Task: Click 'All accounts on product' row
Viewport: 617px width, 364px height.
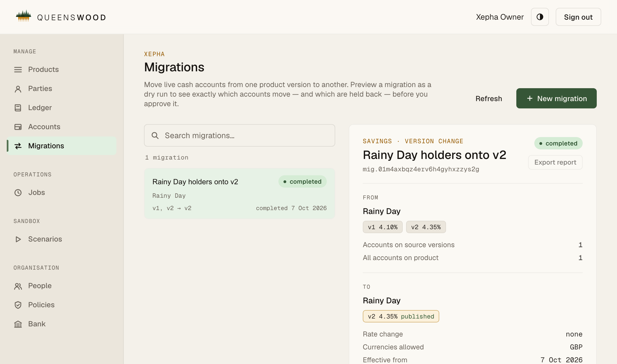Action: (x=472, y=258)
